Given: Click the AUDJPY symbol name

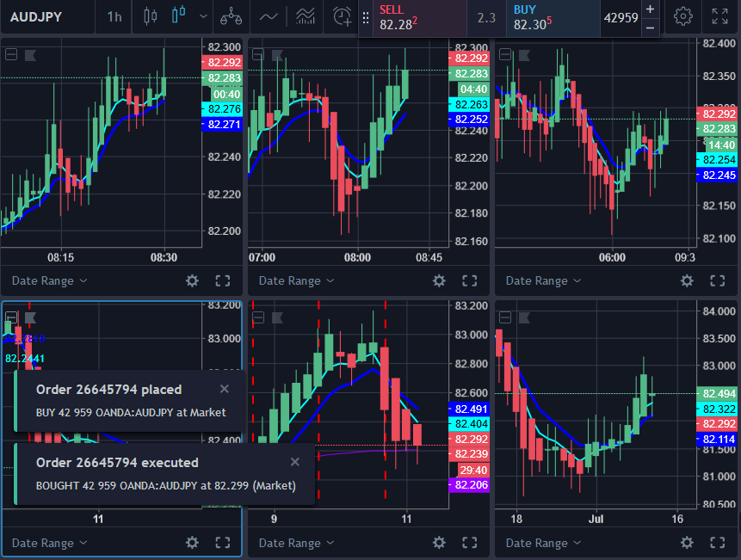Looking at the screenshot, I should (x=40, y=16).
